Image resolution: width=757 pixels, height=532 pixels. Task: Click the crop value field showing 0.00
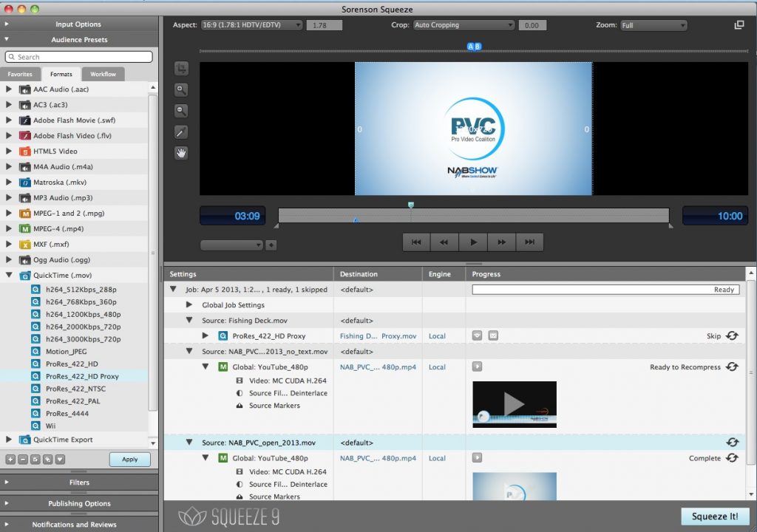532,25
